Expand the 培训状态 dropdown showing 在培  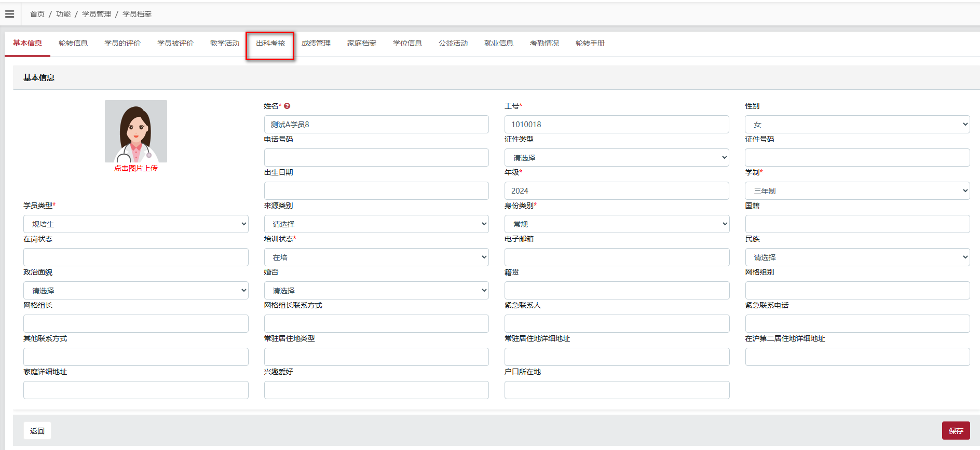pos(376,257)
